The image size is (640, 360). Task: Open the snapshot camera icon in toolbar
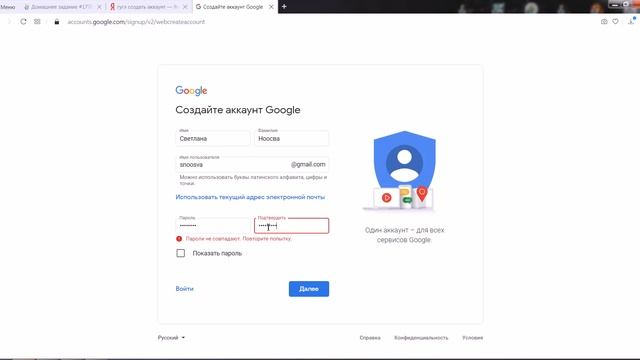tap(604, 22)
